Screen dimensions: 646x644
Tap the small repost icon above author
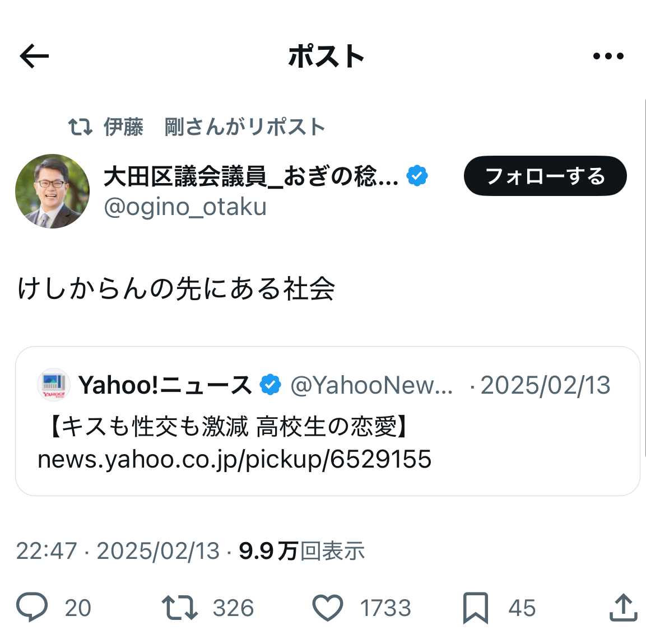click(80, 127)
